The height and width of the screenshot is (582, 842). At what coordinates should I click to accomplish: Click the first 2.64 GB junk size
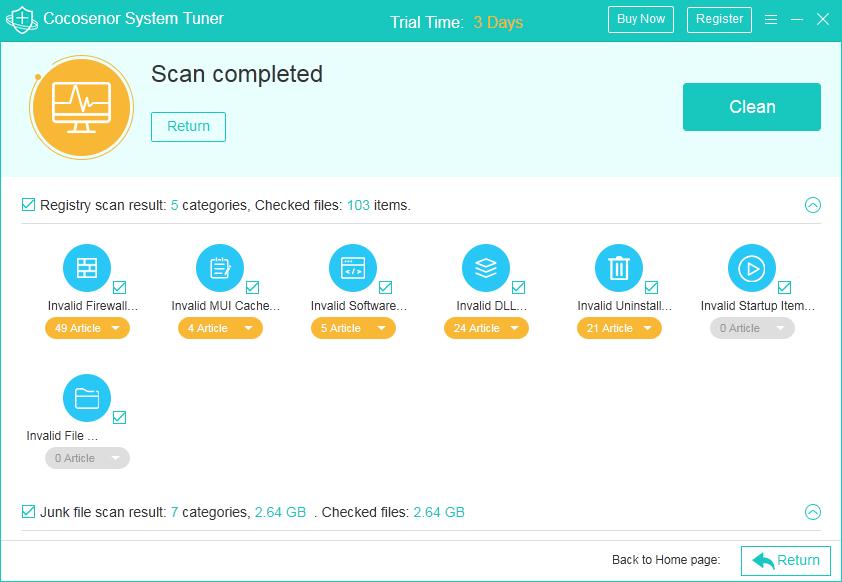[280, 512]
